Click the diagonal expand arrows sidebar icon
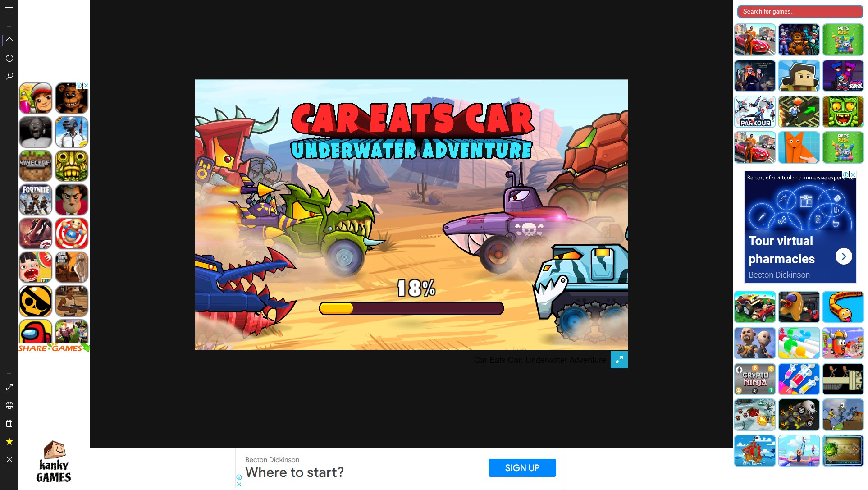This screenshot has width=868, height=490. point(9,387)
